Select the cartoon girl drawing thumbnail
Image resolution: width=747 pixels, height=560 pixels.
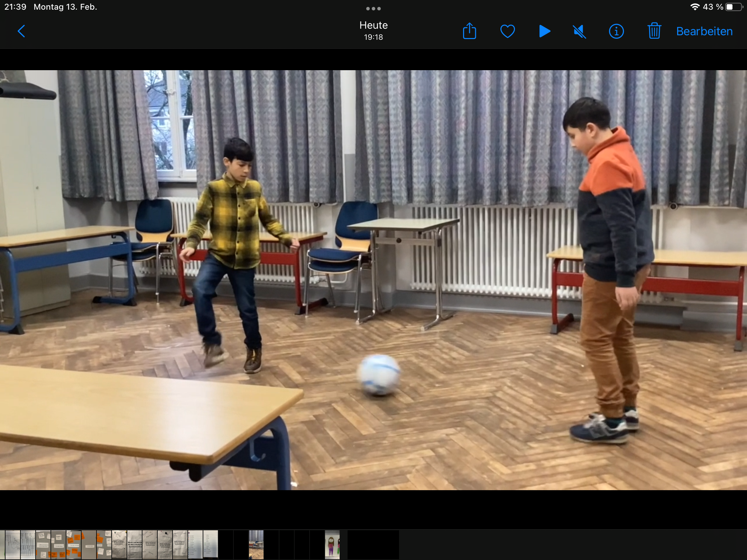[332, 545]
